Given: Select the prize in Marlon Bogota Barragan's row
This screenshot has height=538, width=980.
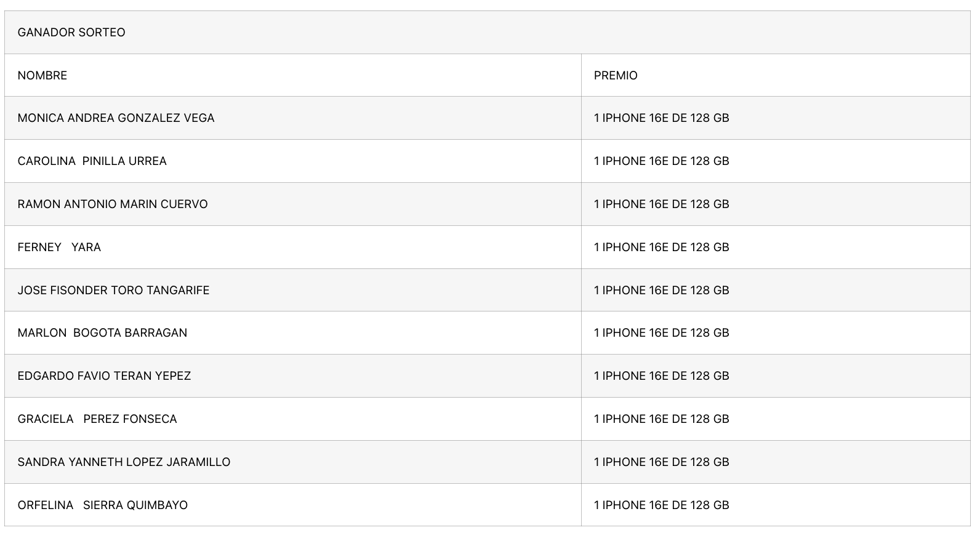Looking at the screenshot, I should point(661,333).
